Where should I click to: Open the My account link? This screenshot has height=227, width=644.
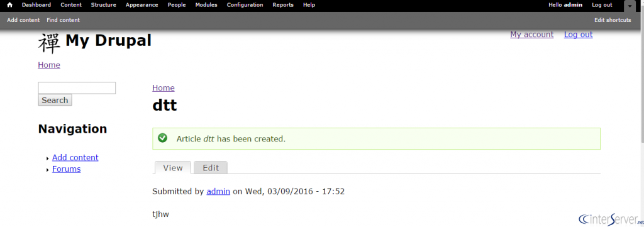(532, 35)
